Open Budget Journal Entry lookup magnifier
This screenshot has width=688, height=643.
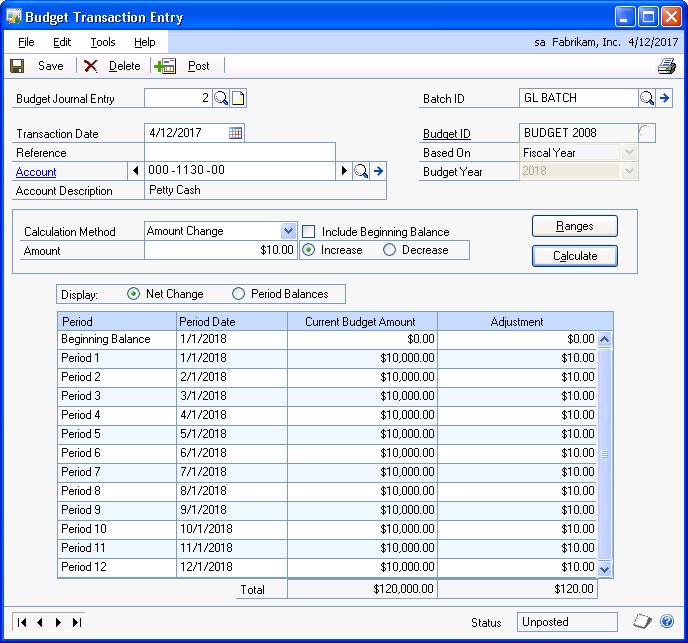[x=221, y=98]
